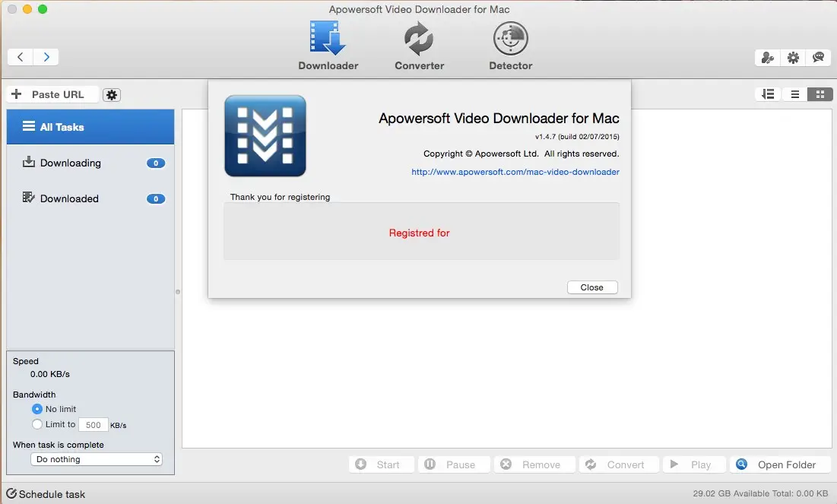Select All Tasks in sidebar
This screenshot has width=837, height=504.
(90, 127)
